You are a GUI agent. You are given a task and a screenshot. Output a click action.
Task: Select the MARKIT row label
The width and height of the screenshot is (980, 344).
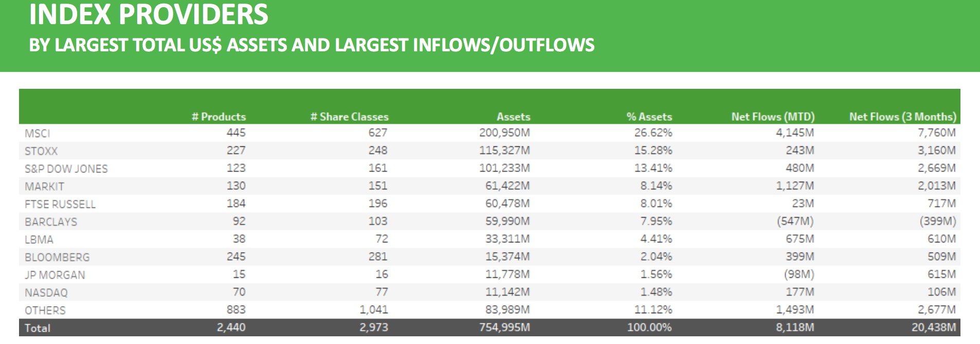pos(44,186)
